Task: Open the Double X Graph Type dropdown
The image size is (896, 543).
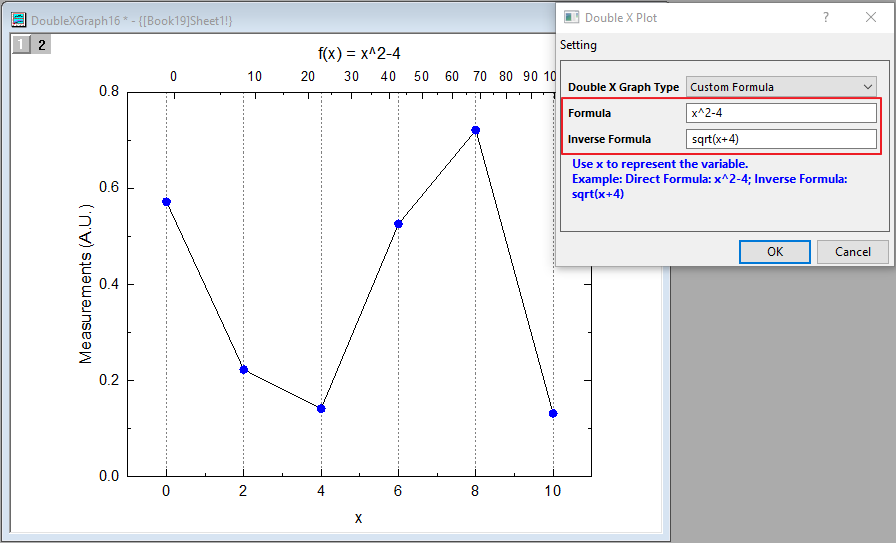Action: (x=781, y=87)
